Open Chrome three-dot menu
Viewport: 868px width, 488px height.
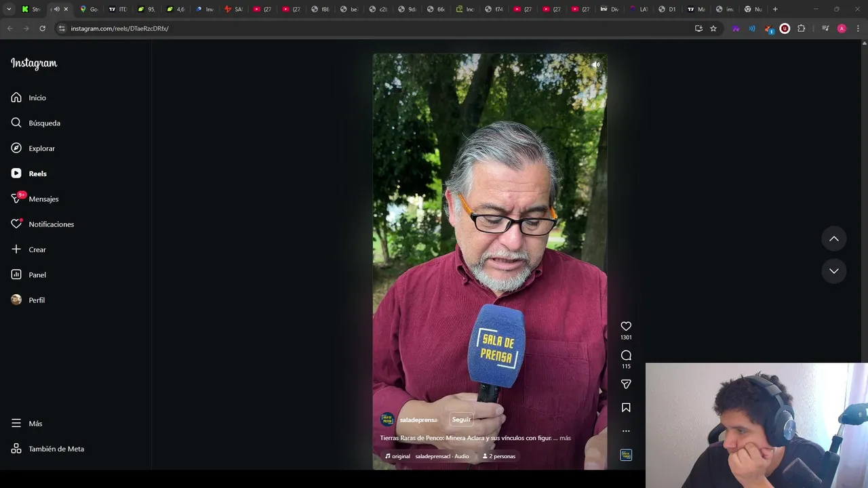tap(858, 28)
